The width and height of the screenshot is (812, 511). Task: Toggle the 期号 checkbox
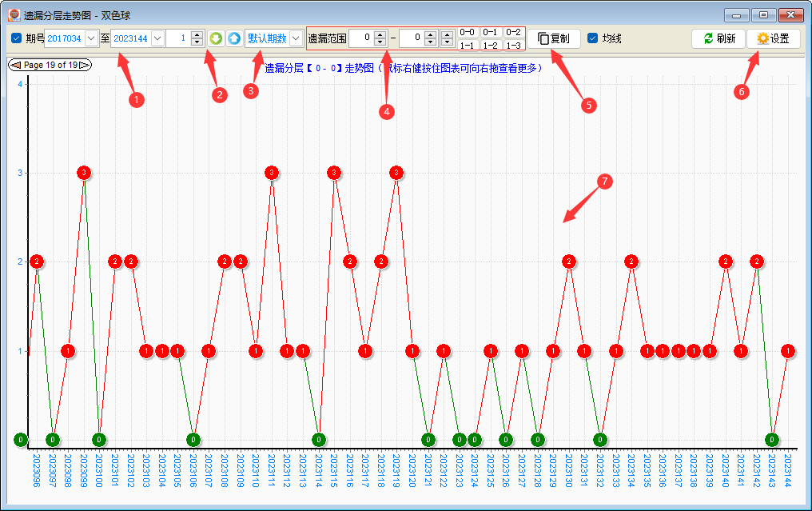(17, 38)
